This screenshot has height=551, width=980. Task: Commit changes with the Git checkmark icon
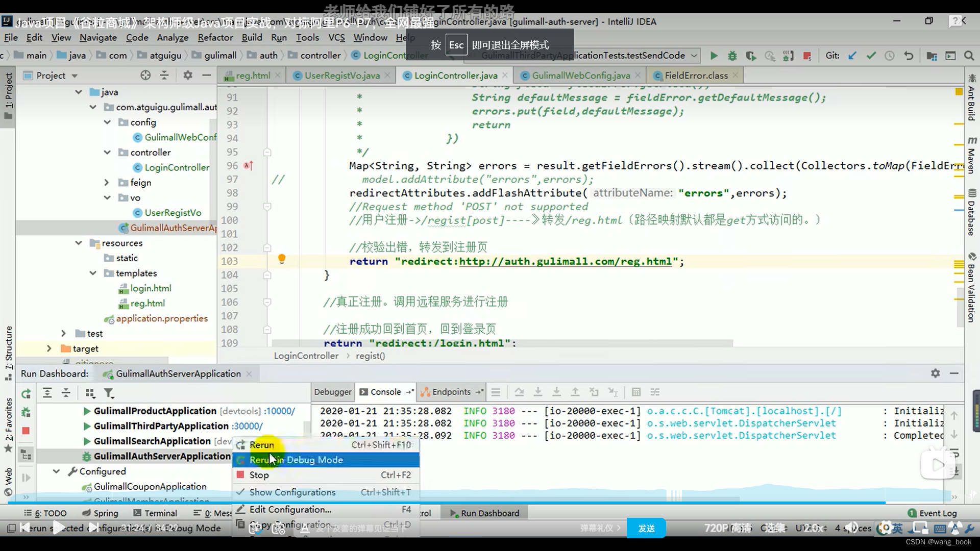click(x=871, y=56)
